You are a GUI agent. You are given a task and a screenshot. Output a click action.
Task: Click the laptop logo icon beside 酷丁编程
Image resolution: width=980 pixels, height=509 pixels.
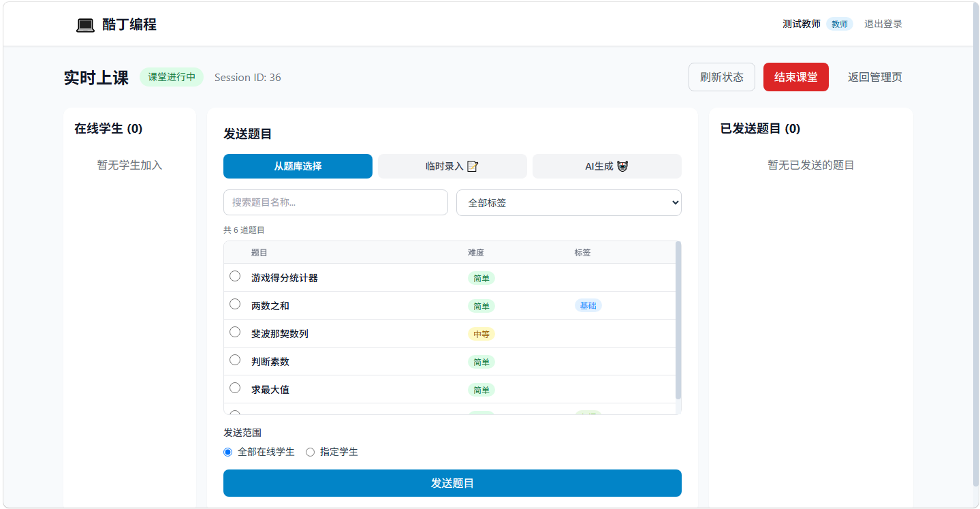[x=85, y=25]
